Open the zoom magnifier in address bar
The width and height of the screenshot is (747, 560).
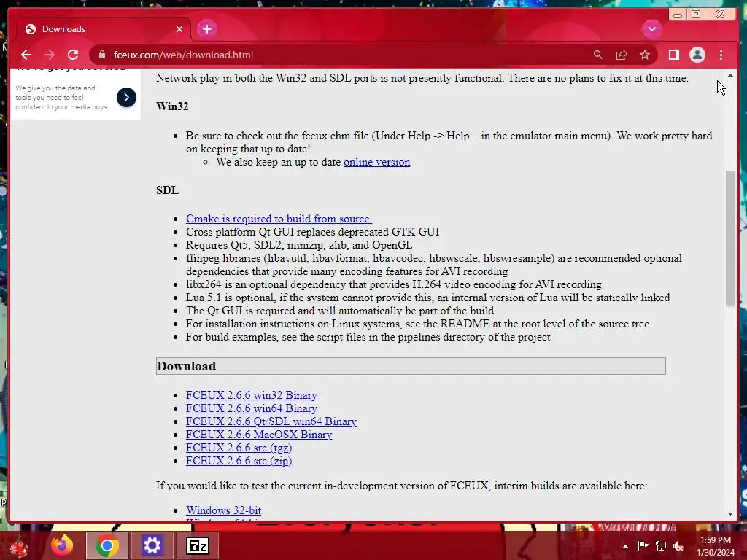[x=598, y=55]
